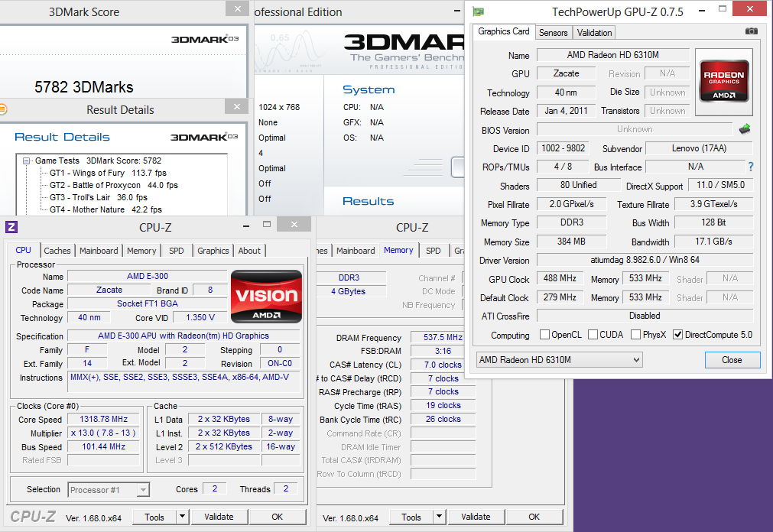Open the Mainboard tab in left CPU-Z
The height and width of the screenshot is (532, 773).
pyautogui.click(x=99, y=251)
